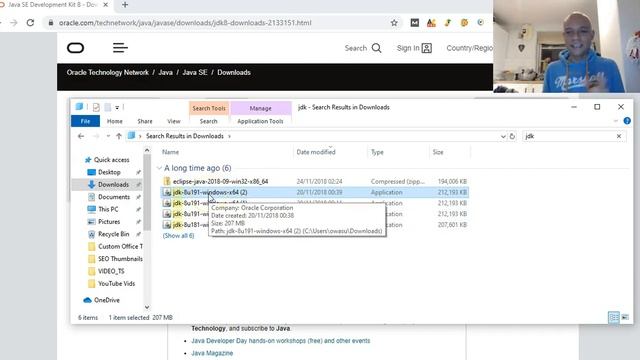Switch to details view layout icon
This screenshot has width=640, height=360.
click(x=613, y=317)
